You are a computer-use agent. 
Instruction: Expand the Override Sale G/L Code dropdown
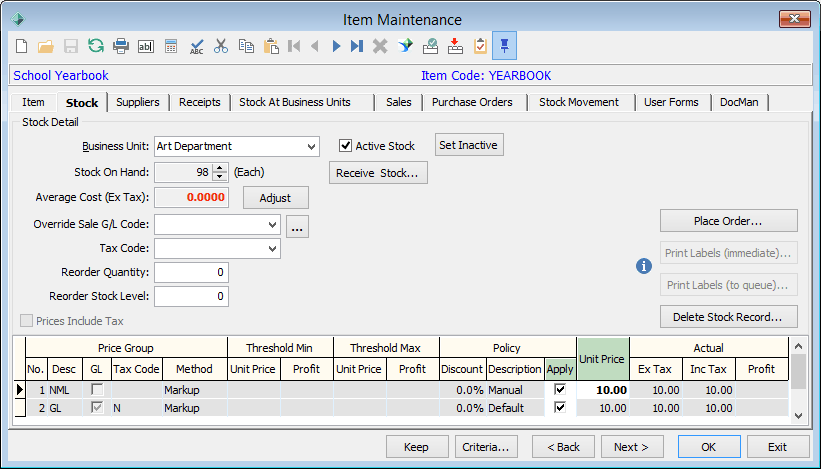pyautogui.click(x=272, y=225)
